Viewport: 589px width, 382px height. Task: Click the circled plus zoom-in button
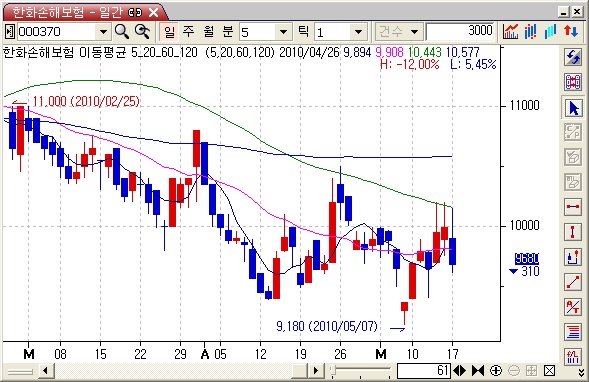click(496, 371)
